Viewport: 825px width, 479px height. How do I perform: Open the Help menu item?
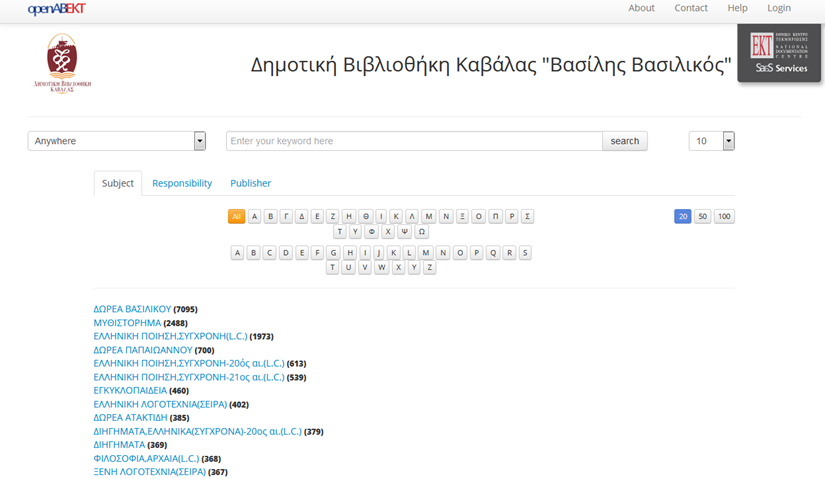(x=737, y=8)
